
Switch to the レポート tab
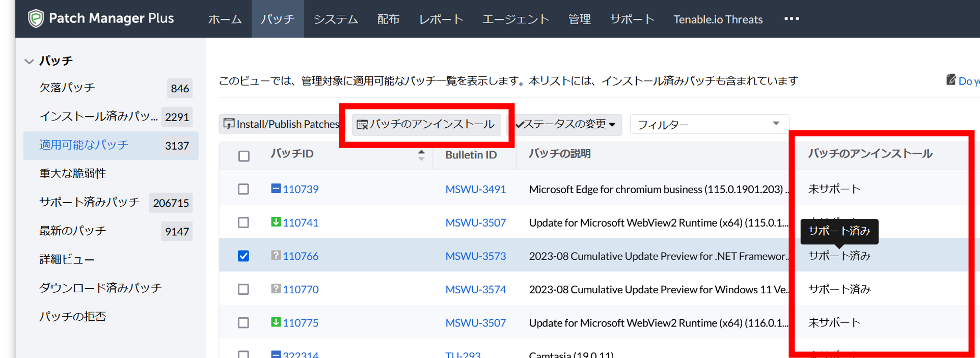441,19
